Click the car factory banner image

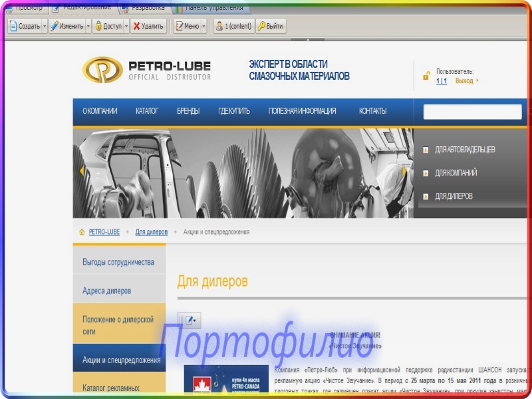point(243,174)
